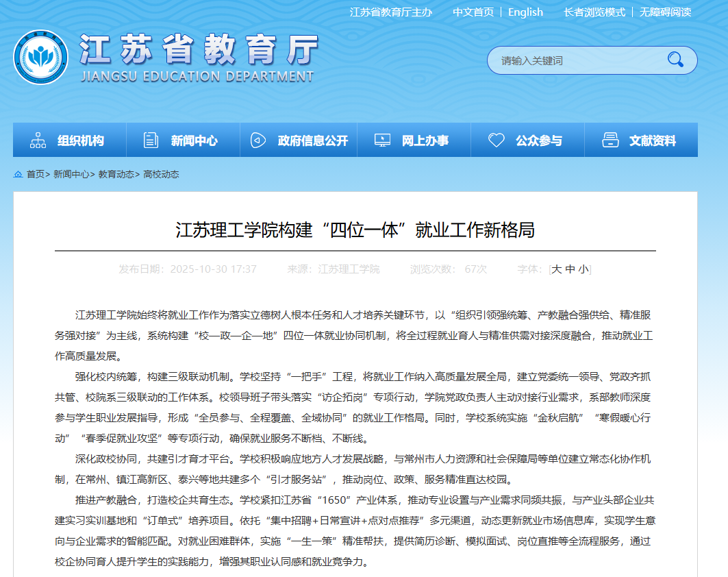Open the 新闻中心 navigation menu
Viewport: 728px width, 577px height.
coord(194,140)
